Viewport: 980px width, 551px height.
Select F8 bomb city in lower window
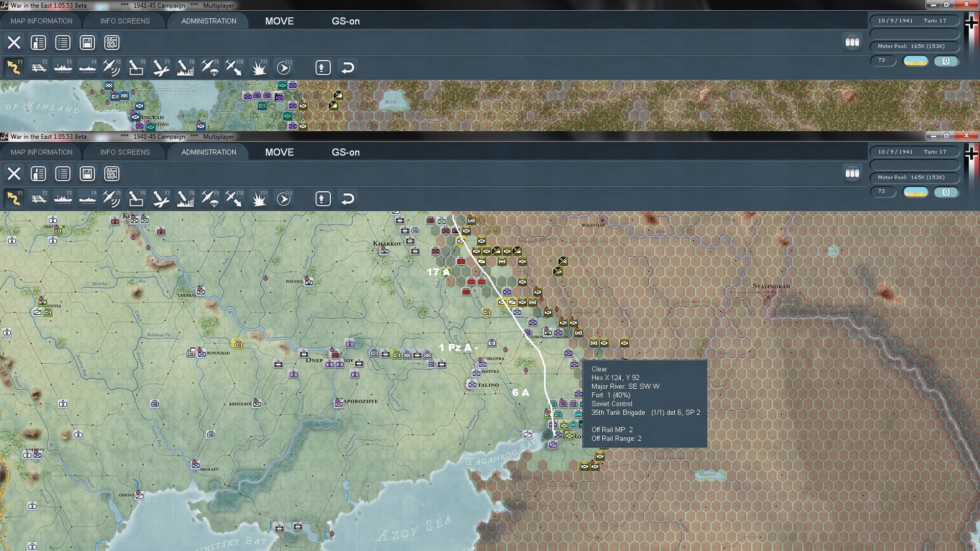(185, 198)
